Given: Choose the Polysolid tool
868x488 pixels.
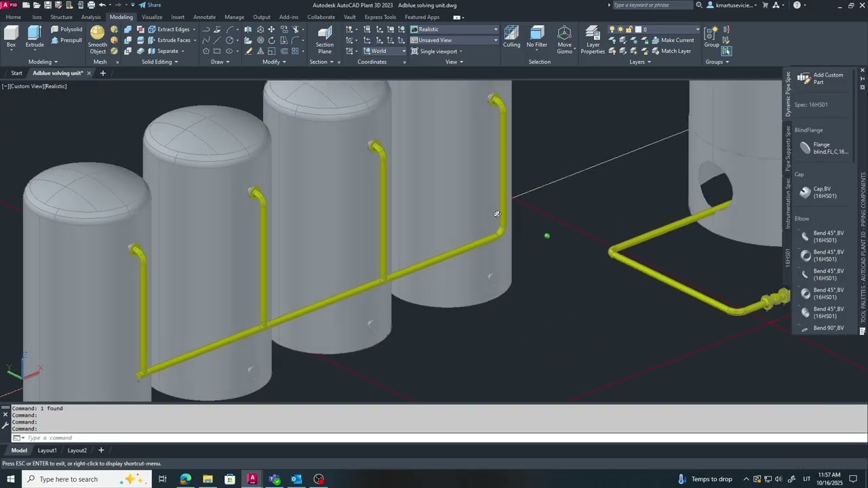Looking at the screenshot, I should [x=66, y=29].
